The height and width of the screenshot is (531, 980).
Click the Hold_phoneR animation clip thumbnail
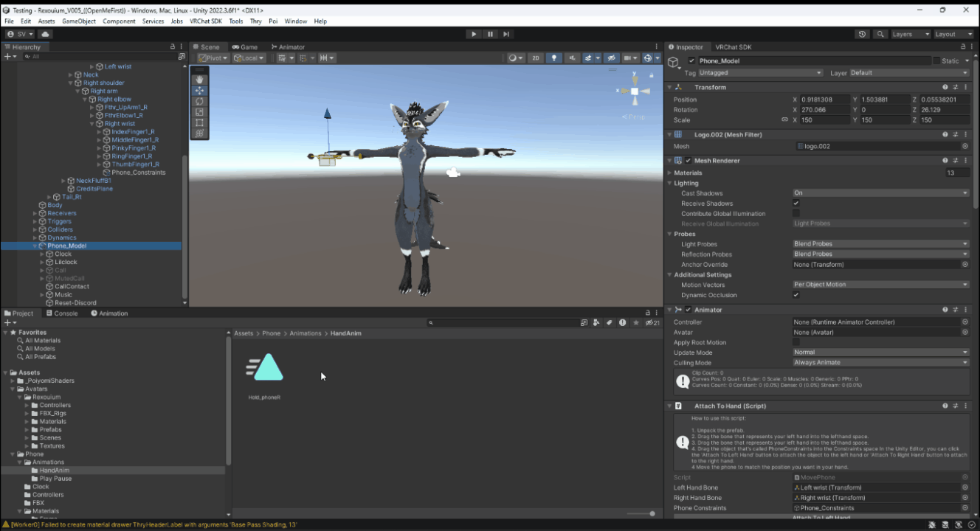click(x=266, y=367)
